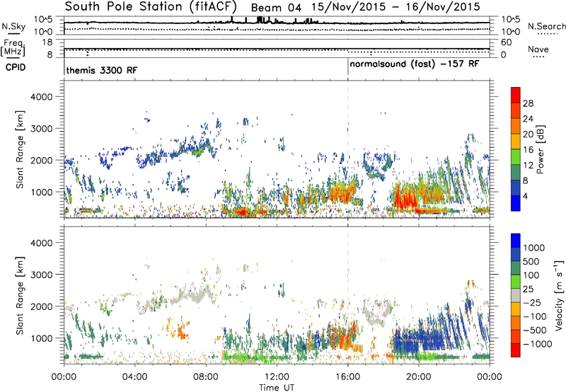Click the 'Nave' legend label
This screenshot has height=392, width=566.
click(x=538, y=49)
